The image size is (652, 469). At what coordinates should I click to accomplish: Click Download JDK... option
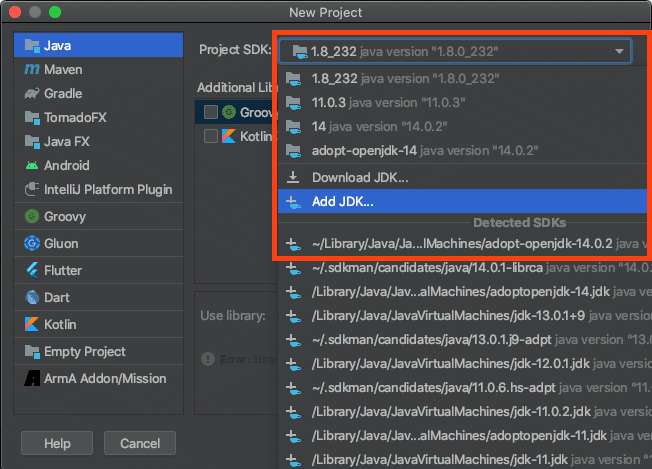[x=462, y=178]
